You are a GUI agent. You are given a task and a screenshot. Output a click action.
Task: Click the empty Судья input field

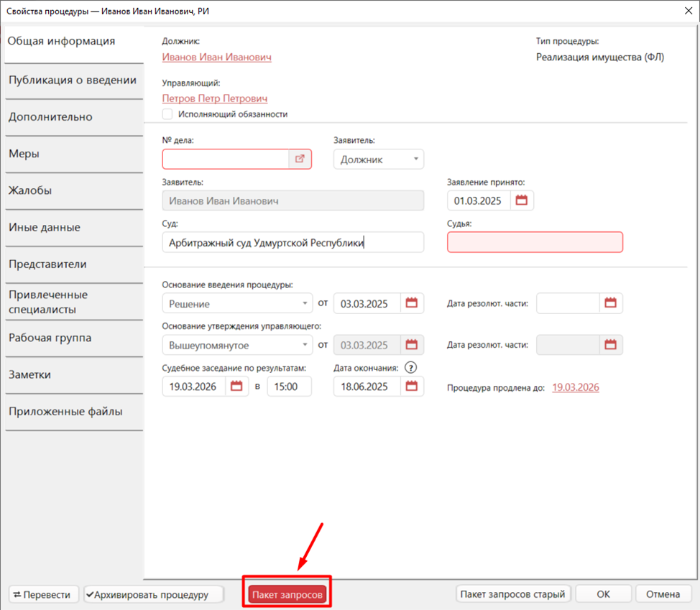(x=535, y=242)
